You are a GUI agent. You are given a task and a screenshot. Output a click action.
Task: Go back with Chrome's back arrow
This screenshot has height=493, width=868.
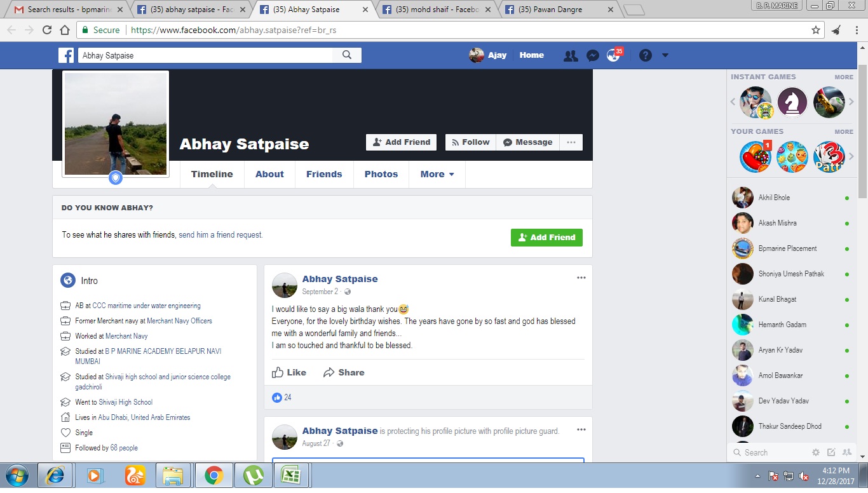tap(12, 30)
